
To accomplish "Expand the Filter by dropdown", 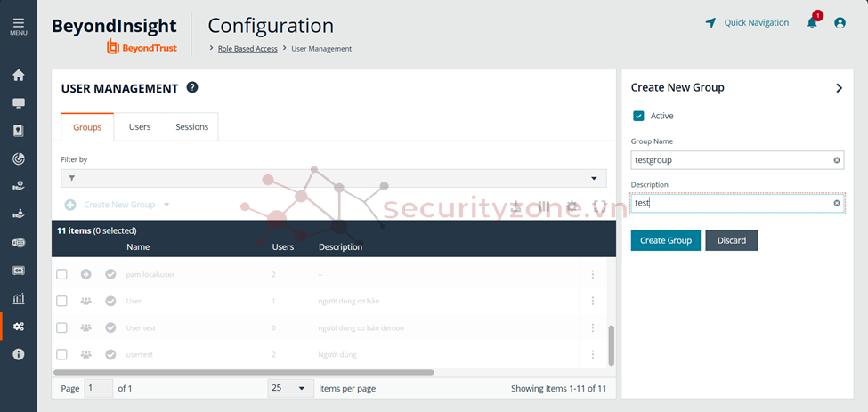I will coord(594,178).
